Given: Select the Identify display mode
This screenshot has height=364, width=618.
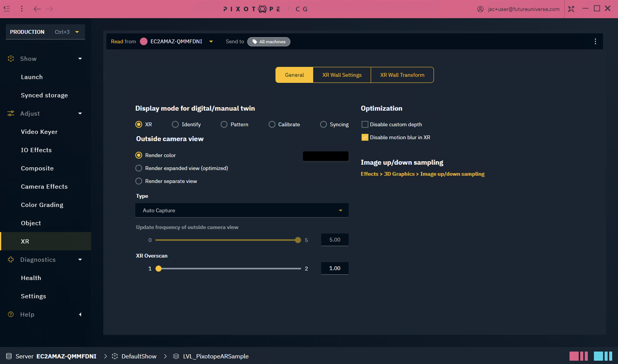Looking at the screenshot, I should [x=175, y=124].
